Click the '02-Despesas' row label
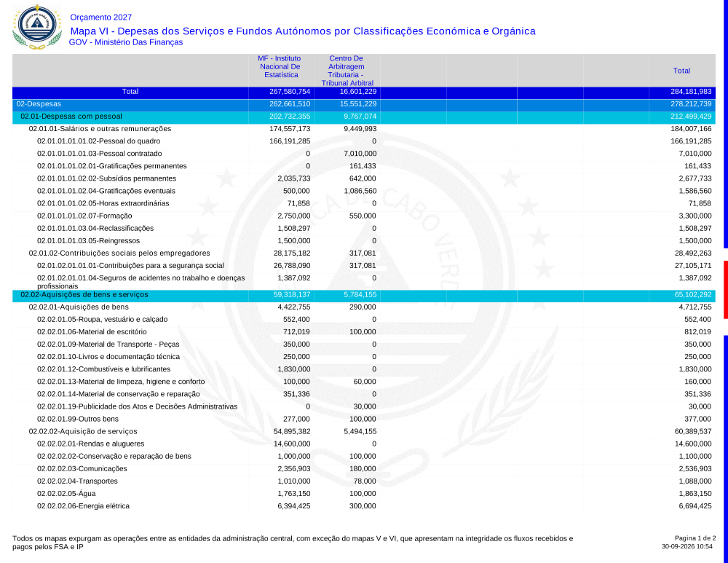 [x=39, y=104]
